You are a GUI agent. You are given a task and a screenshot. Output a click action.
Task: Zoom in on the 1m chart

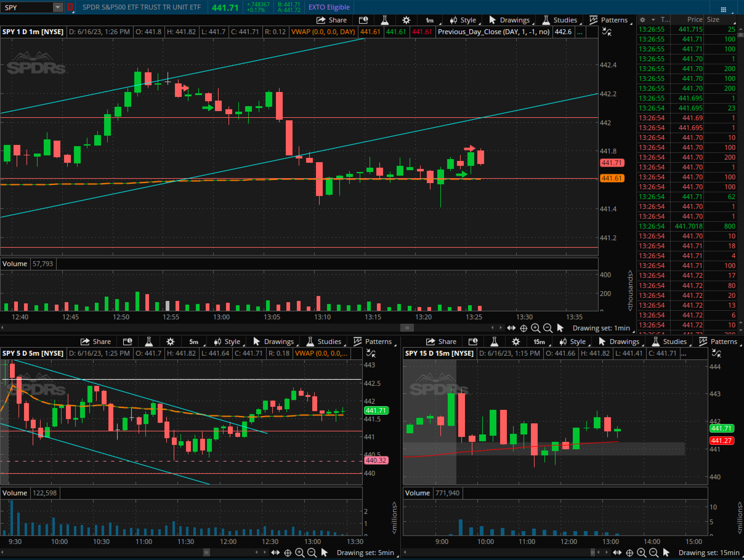pos(536,328)
